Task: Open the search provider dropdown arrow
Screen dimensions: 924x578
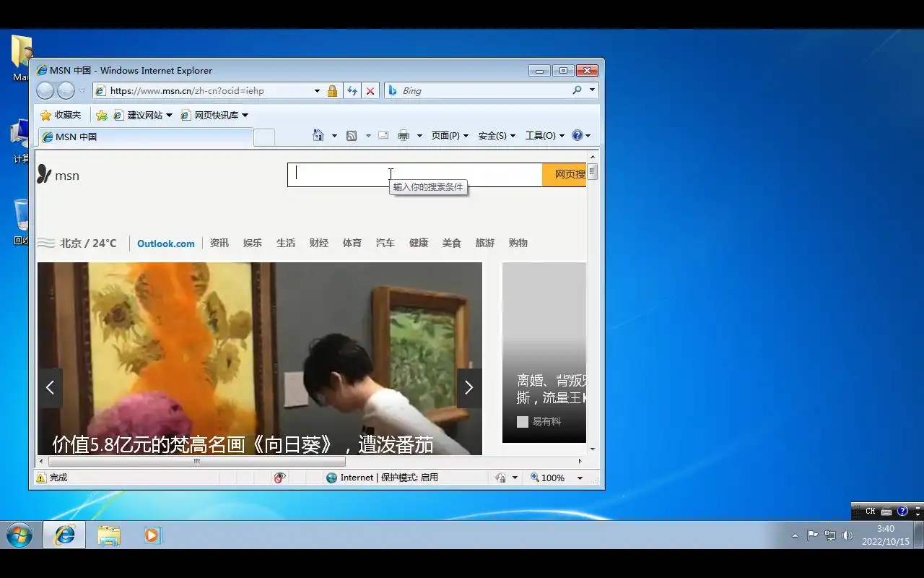Action: click(592, 90)
